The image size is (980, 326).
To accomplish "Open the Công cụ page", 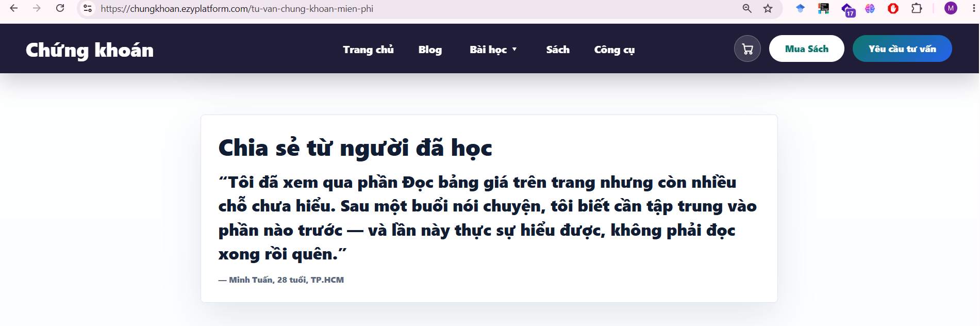I will coord(614,50).
